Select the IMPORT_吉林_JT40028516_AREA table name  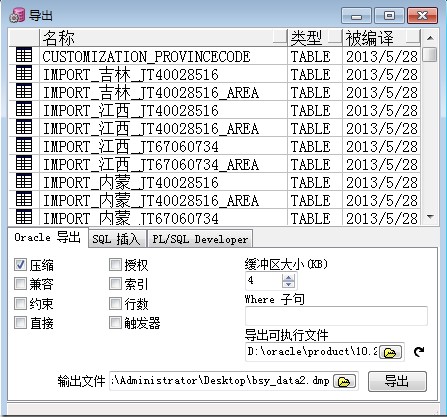[x=151, y=92]
